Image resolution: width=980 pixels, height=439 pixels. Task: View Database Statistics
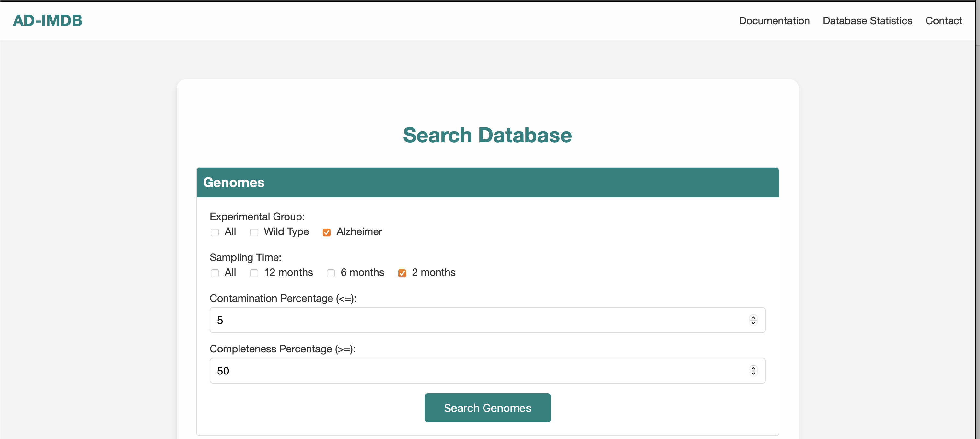pos(867,20)
